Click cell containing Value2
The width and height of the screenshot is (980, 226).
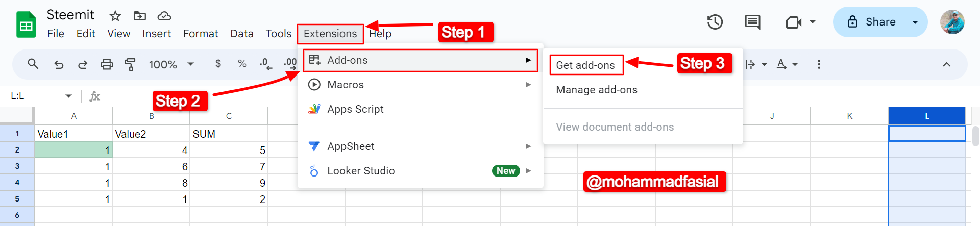pyautogui.click(x=151, y=134)
